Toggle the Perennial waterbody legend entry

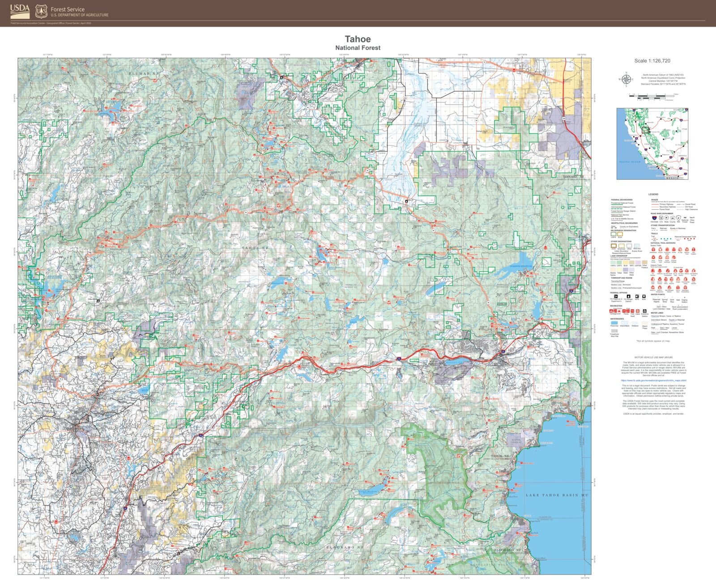pyautogui.click(x=614, y=323)
